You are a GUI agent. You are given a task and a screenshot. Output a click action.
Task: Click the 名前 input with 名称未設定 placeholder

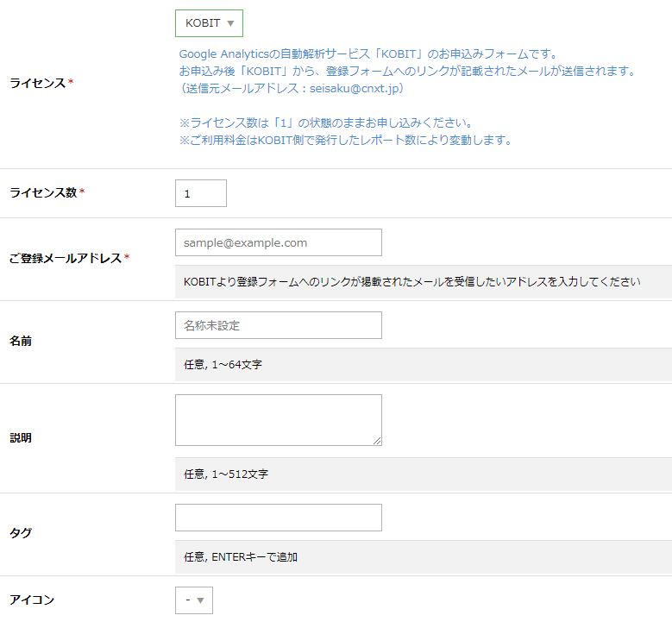click(x=278, y=325)
